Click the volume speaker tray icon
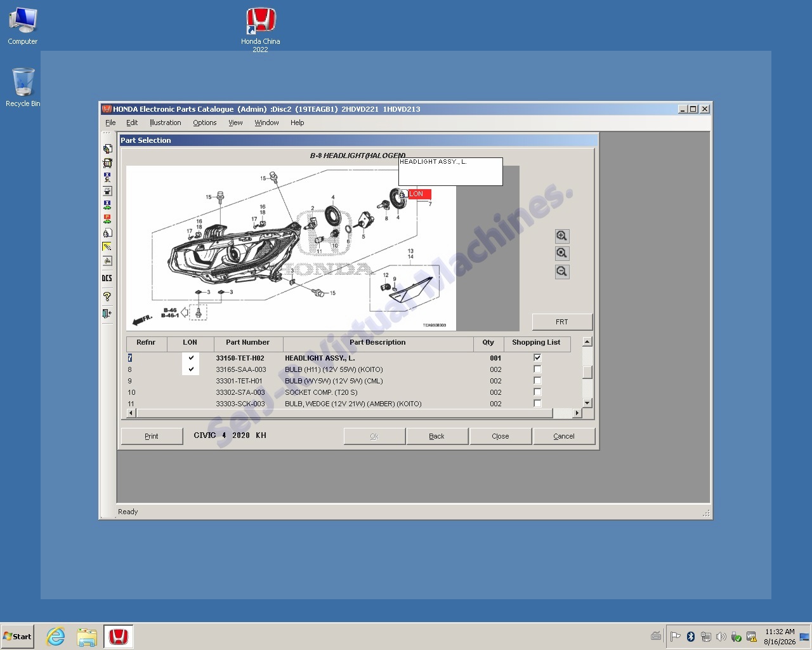812x650 pixels. pos(721,637)
